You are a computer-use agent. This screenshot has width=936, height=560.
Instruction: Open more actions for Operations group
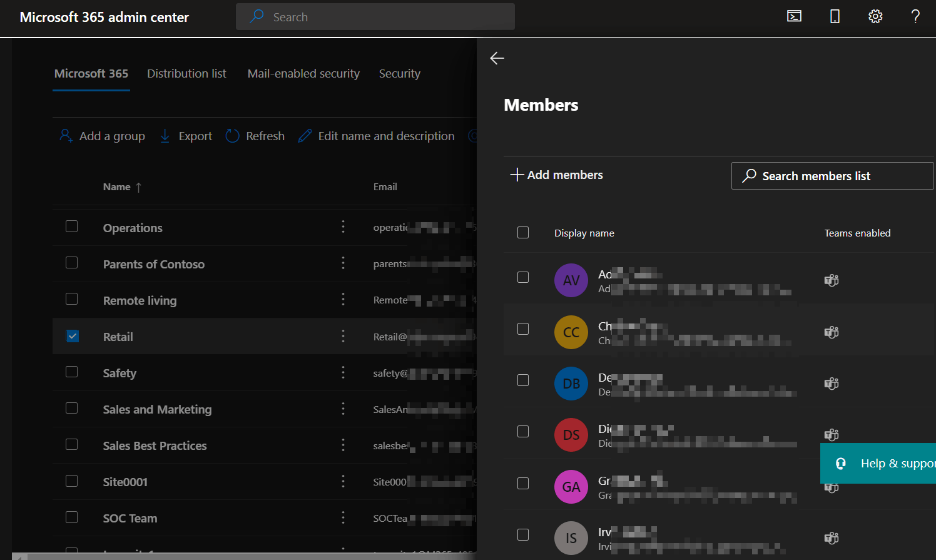point(343,227)
